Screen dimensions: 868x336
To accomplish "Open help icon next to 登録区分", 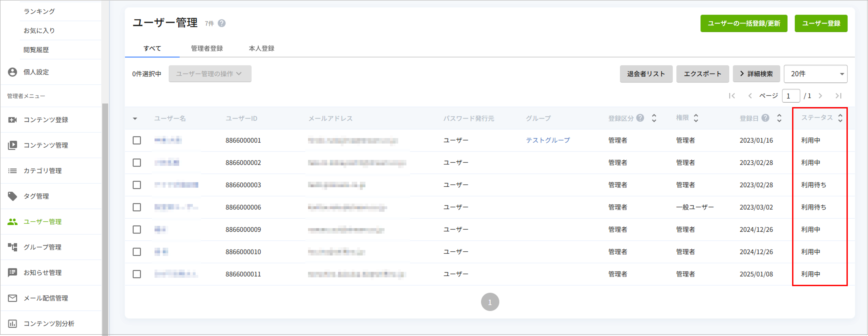I will [x=640, y=118].
